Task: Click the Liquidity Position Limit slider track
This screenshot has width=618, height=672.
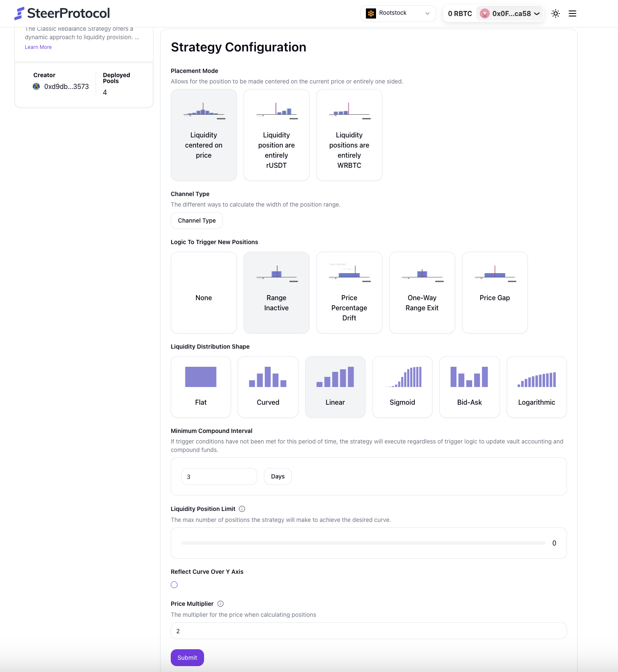Action: [363, 543]
